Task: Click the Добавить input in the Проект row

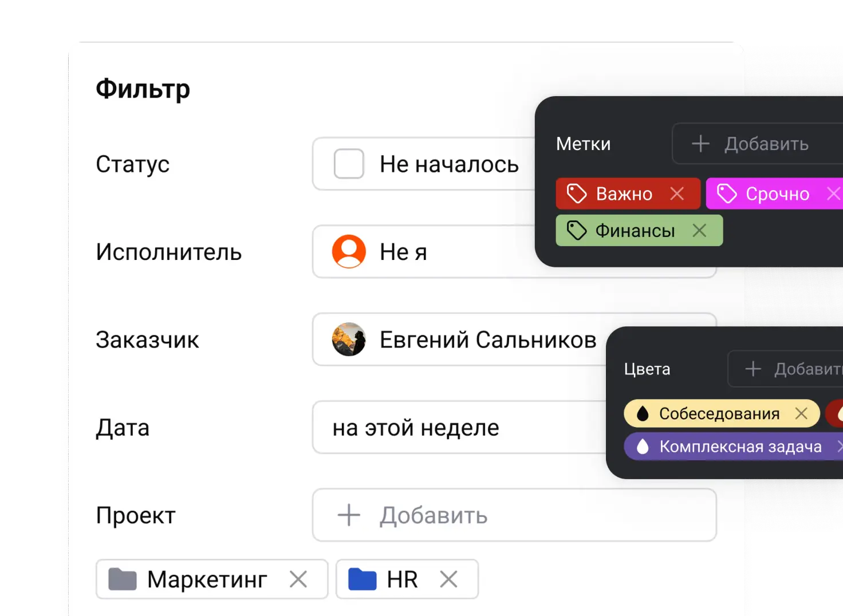Action: point(432,515)
